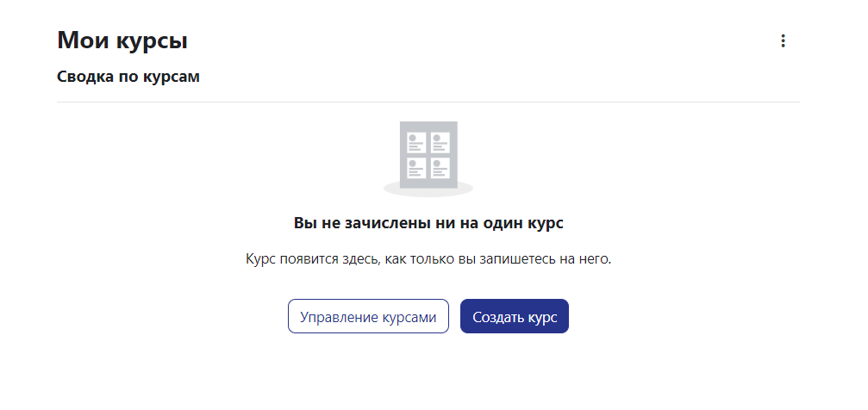The image size is (868, 410).
Task: Click the "Курс появится здесь" description text
Action: point(428,259)
